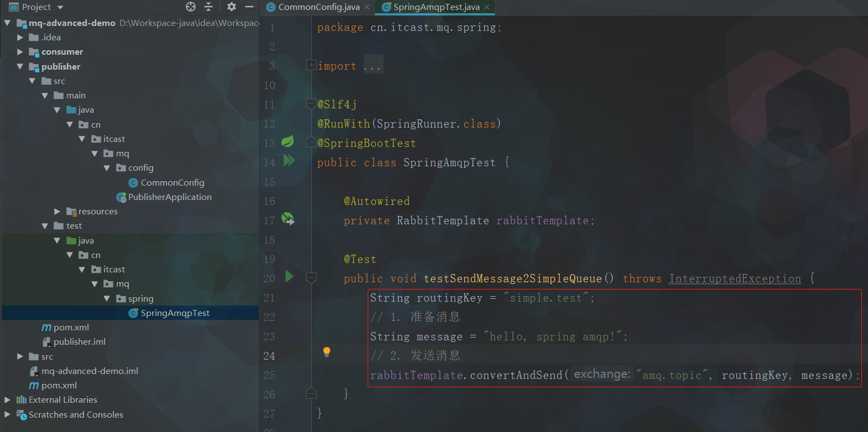Collapse the publisher module
The width and height of the screenshot is (868, 432).
[x=20, y=66]
